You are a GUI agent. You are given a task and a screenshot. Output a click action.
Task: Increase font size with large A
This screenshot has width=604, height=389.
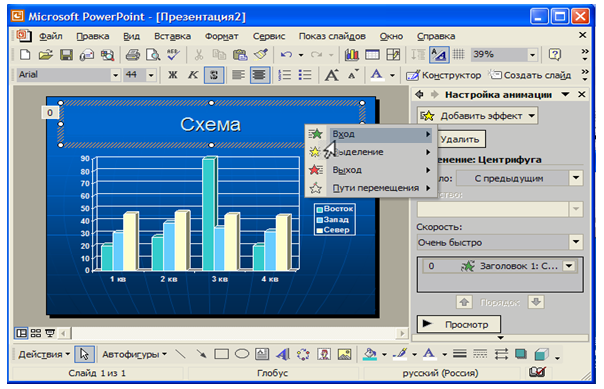(x=332, y=75)
